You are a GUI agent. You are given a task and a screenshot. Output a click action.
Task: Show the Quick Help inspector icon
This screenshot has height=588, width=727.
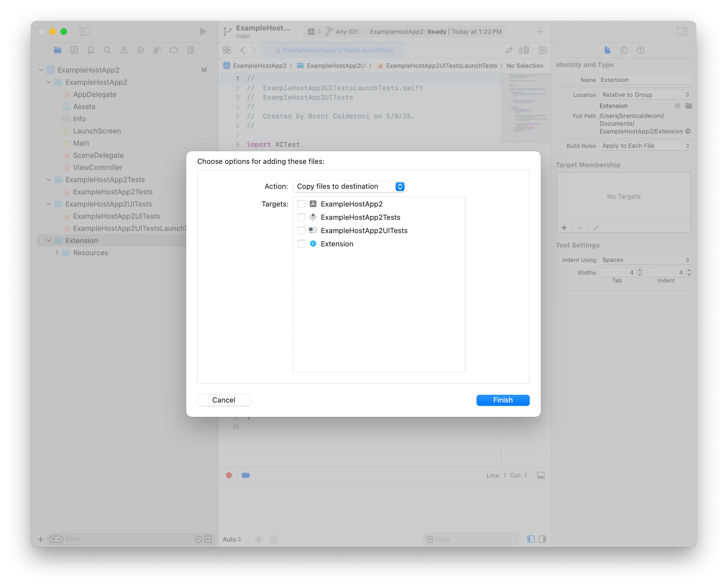pyautogui.click(x=640, y=50)
